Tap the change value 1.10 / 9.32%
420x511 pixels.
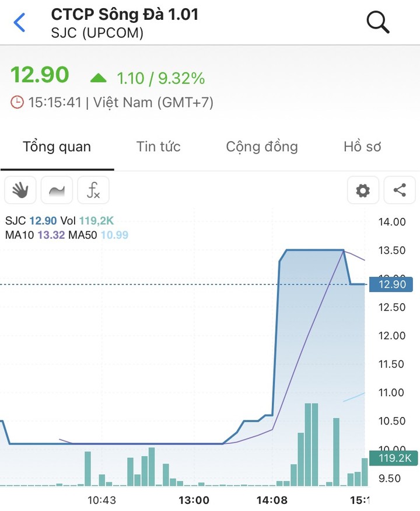161,78
